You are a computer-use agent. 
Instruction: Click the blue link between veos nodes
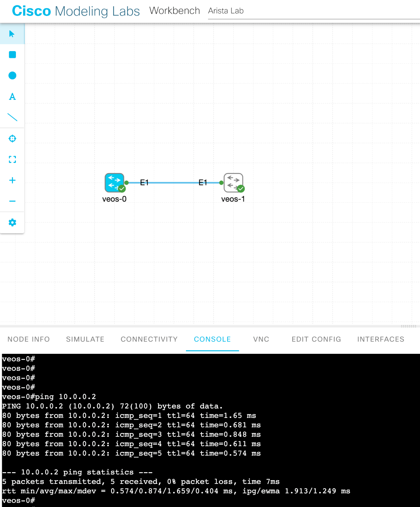pyautogui.click(x=174, y=183)
